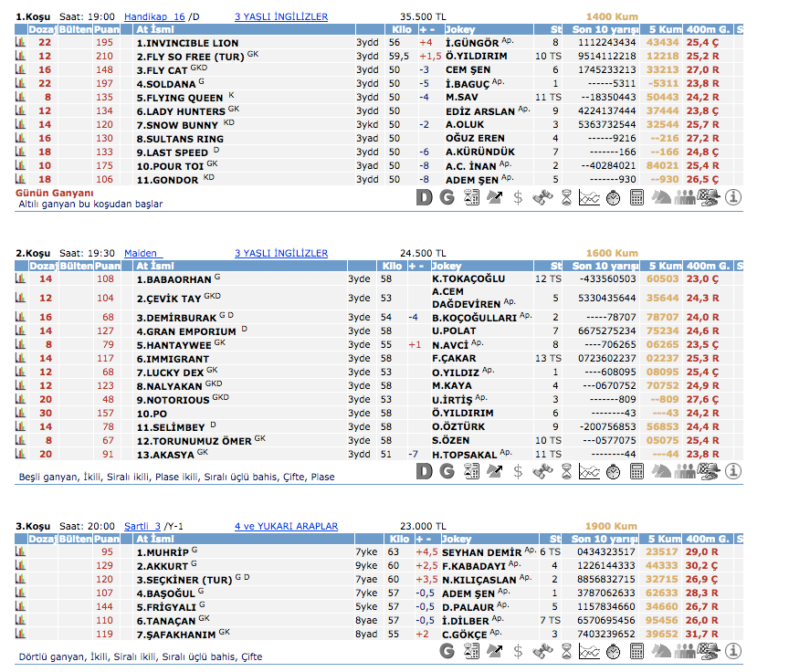Image resolution: width=789 pixels, height=672 pixels.
Task: Click 3 YAŞLI İNGİLİZLER link in race 1
Action: click(x=280, y=16)
